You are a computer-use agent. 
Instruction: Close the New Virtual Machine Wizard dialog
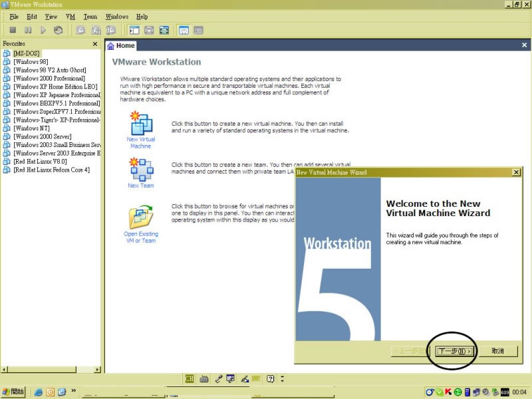(516, 172)
